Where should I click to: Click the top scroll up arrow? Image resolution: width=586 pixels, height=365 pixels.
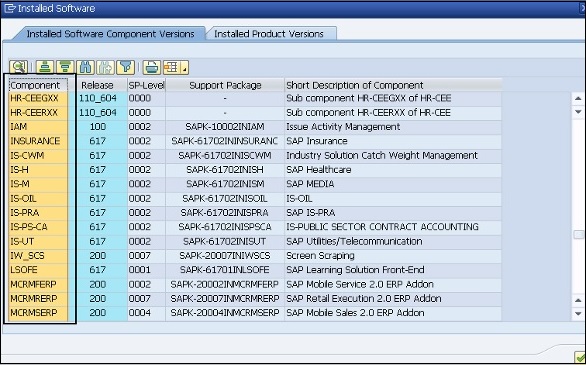coord(578,99)
